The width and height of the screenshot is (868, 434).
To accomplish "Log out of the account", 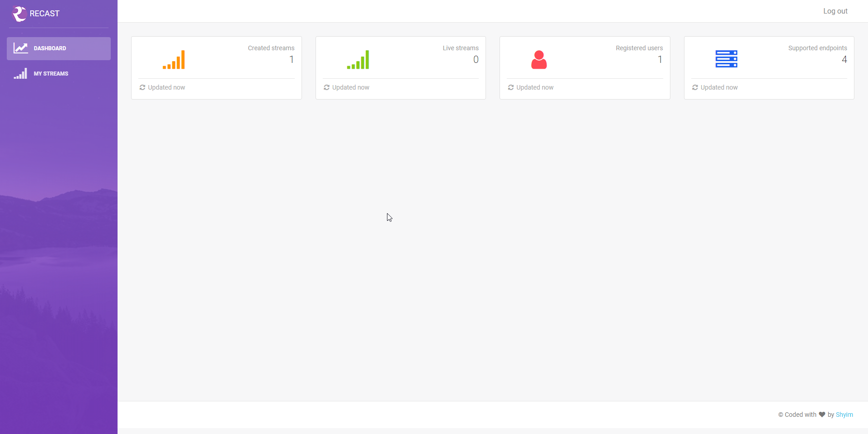I will [x=835, y=11].
